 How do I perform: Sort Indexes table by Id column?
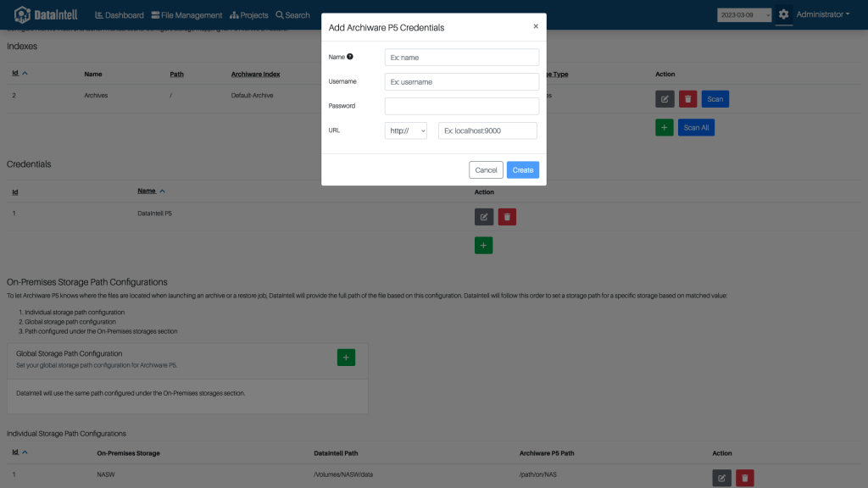(19, 73)
